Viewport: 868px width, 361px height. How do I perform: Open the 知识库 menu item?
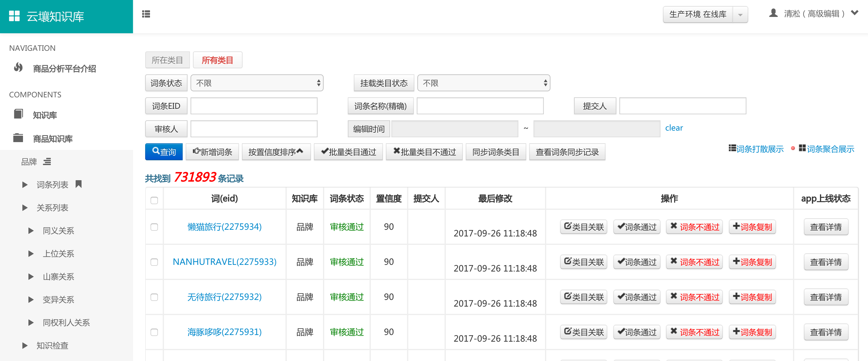tap(45, 115)
